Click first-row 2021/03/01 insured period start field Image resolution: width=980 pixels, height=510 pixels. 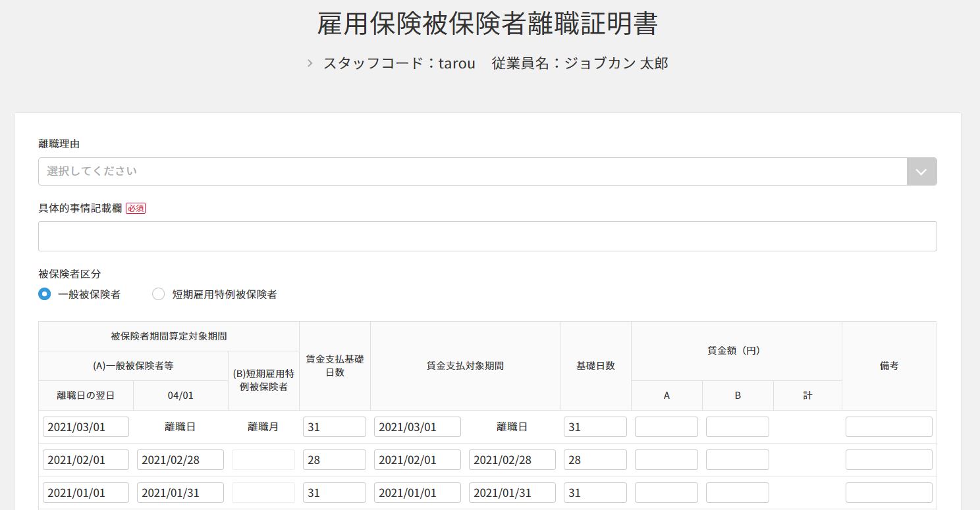point(86,427)
